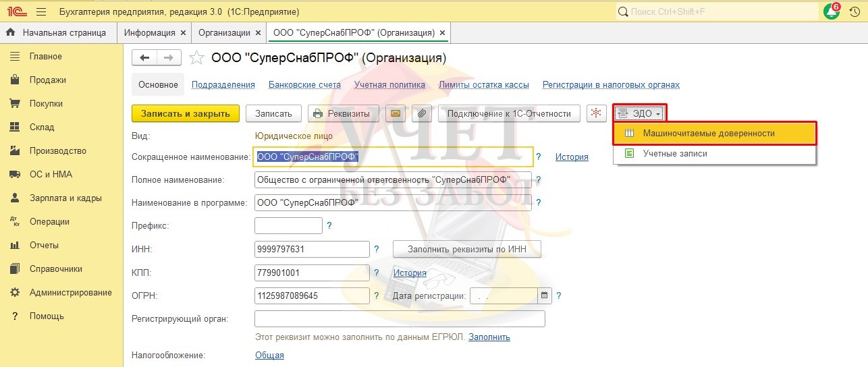
Task: Choose Учетные записи menu entry
Action: (x=675, y=154)
